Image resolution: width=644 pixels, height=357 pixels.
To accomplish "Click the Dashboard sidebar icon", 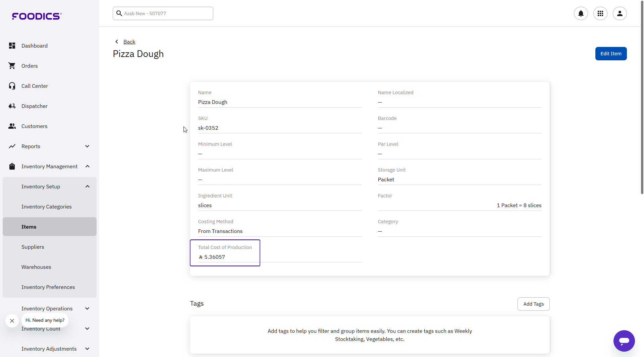I will pyautogui.click(x=12, y=46).
